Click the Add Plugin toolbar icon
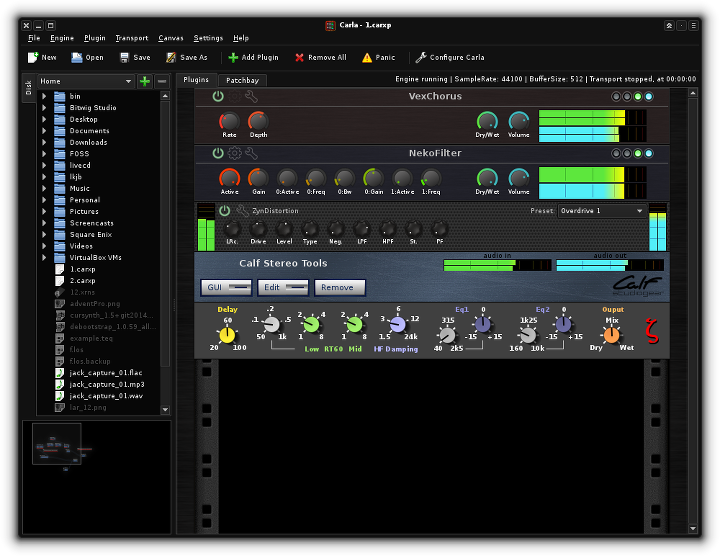The width and height of the screenshot is (720, 556). click(x=234, y=58)
